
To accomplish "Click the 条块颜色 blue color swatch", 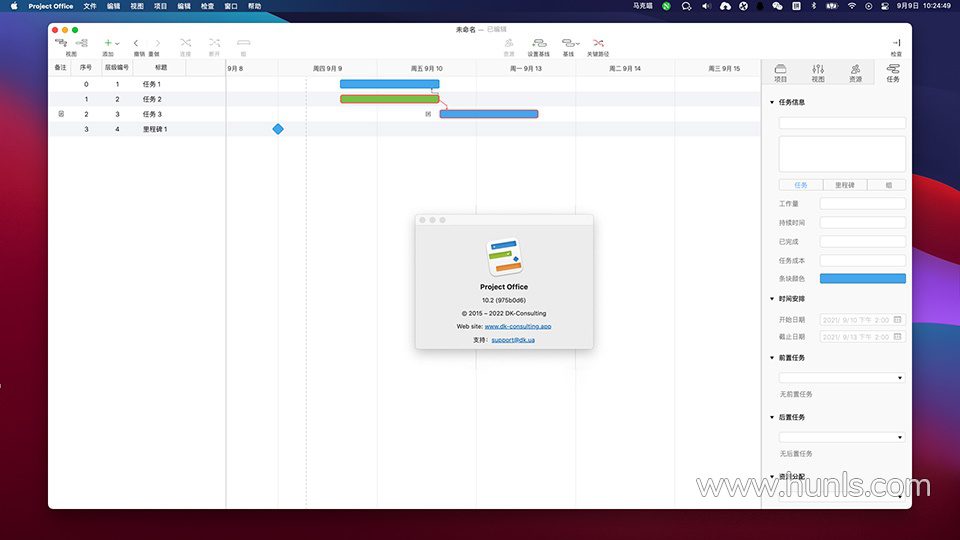I will (863, 279).
